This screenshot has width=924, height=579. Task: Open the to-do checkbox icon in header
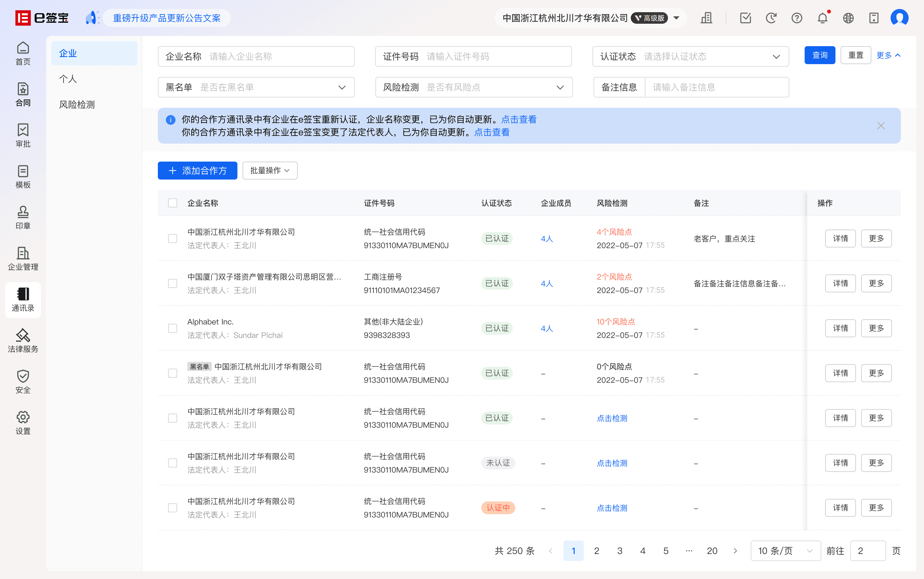point(745,18)
